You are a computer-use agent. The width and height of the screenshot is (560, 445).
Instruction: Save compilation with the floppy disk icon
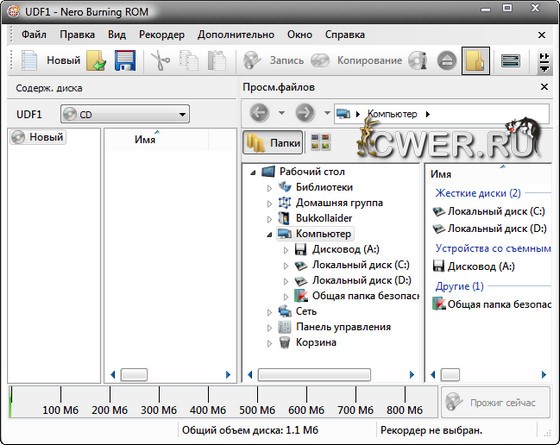[x=125, y=61]
